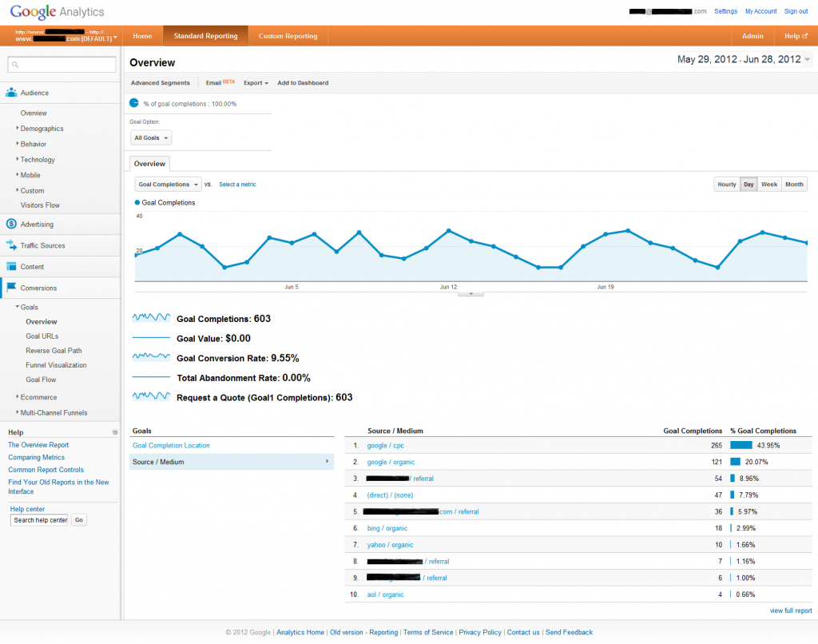Viewport: 818px width, 644px height.
Task: Open aol / organic source link
Action: point(386,594)
